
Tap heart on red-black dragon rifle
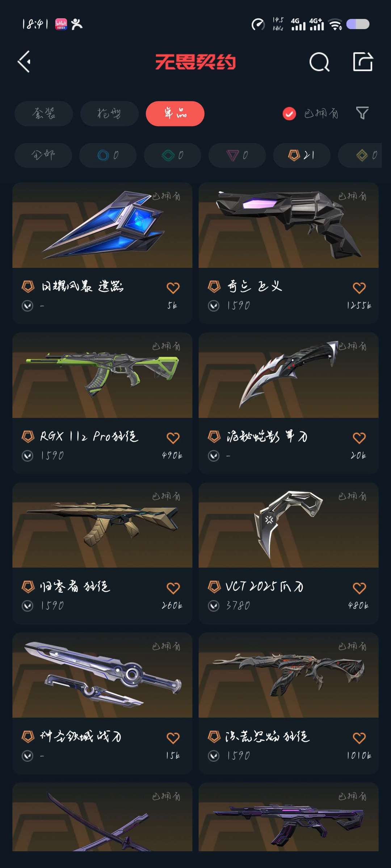point(359,738)
